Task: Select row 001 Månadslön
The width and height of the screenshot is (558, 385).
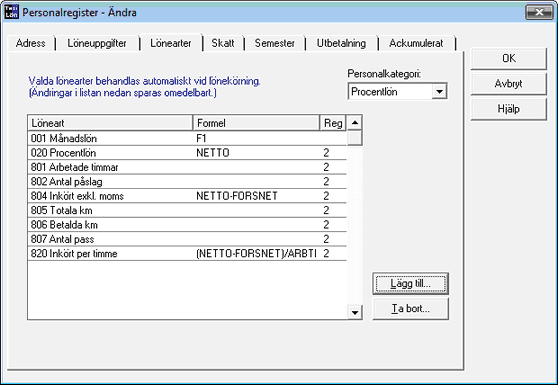Action: click(187, 138)
